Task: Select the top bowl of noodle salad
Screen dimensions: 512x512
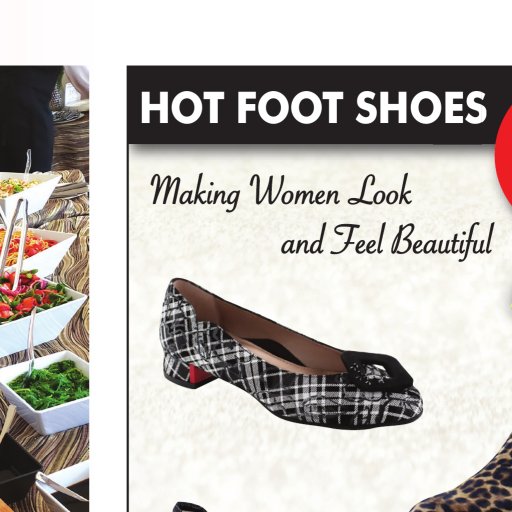Action: pos(28,189)
